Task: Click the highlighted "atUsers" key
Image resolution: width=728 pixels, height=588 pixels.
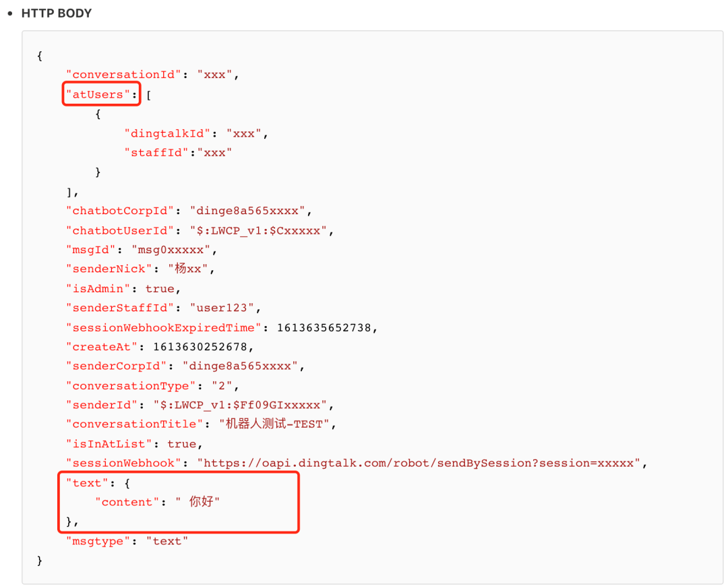Action: [98, 95]
